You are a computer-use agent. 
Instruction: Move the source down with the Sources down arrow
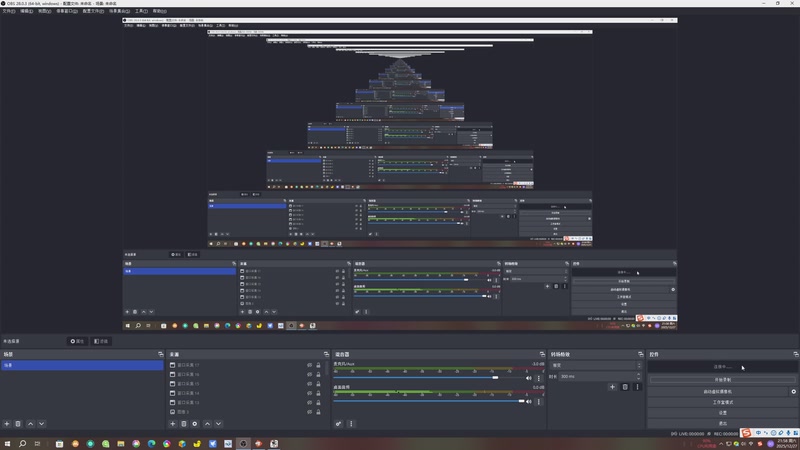tap(218, 423)
